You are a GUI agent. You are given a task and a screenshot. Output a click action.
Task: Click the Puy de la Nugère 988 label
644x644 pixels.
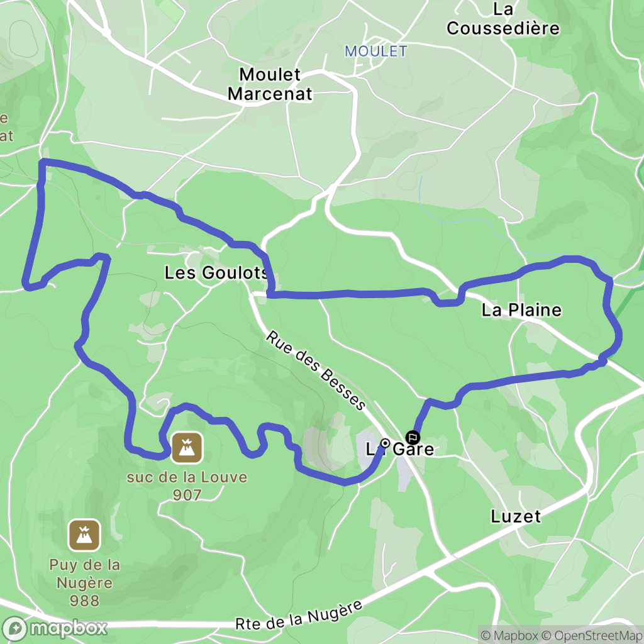(x=84, y=582)
